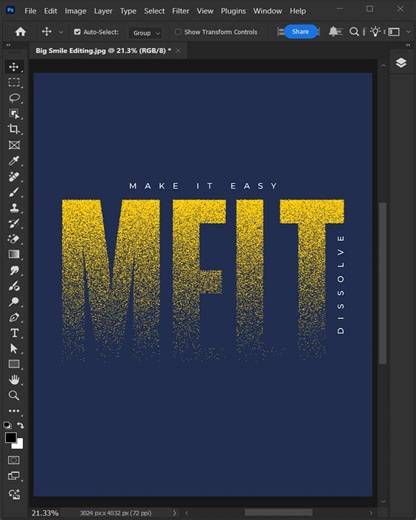This screenshot has height=520, width=416.
Task: Toggle the Auto-Select checkbox
Action: (77, 32)
